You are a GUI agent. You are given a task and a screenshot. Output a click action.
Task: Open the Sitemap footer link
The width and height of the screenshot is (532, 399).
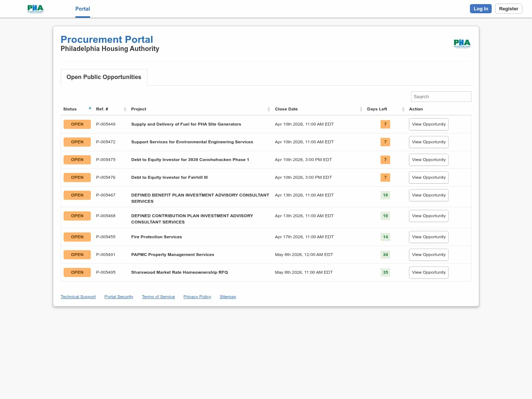click(x=228, y=297)
